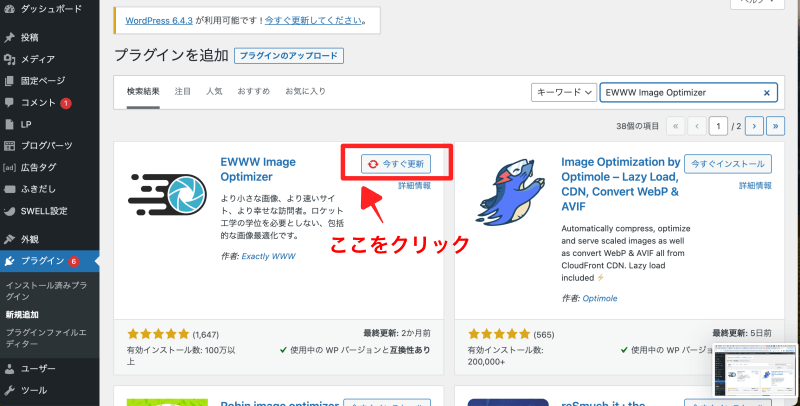Image resolution: width=800 pixels, height=406 pixels.
Task: Open the キーワード search type dropdown
Action: coord(564,92)
